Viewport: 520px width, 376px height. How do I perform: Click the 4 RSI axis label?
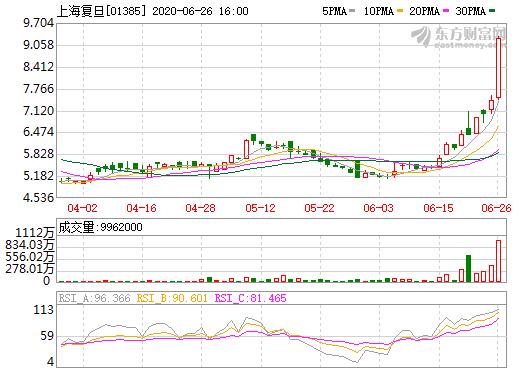click(x=50, y=361)
